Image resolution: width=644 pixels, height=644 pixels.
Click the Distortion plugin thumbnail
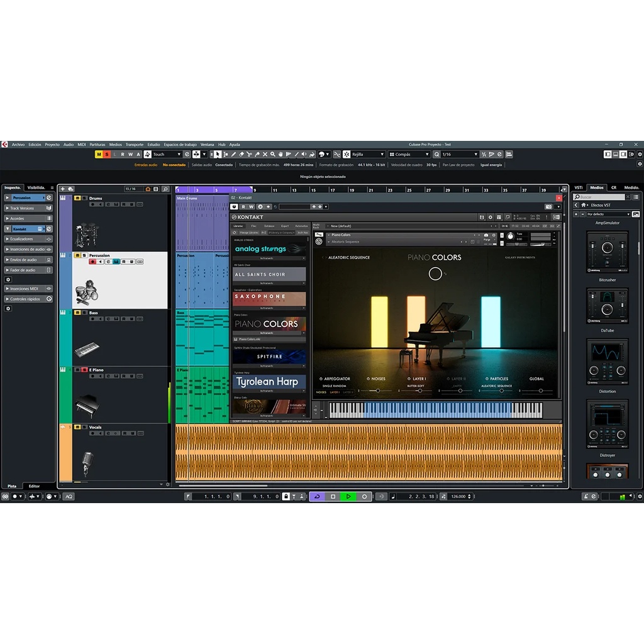point(607,362)
